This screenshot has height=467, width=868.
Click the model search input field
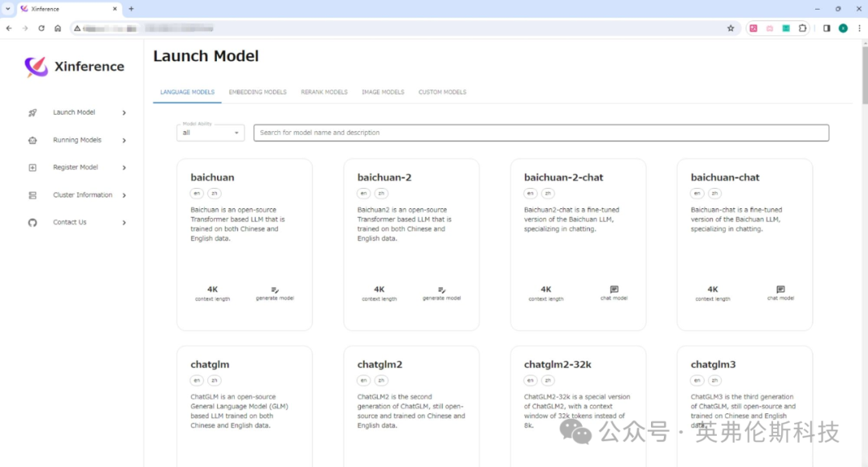coord(541,133)
